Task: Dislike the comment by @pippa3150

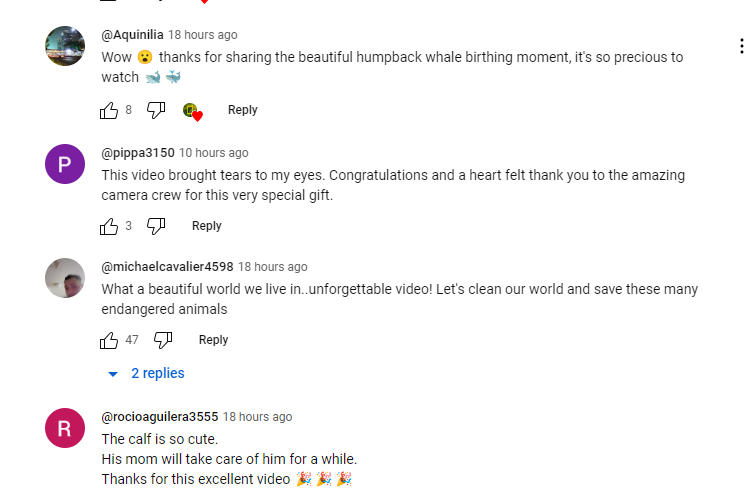Action: (156, 226)
